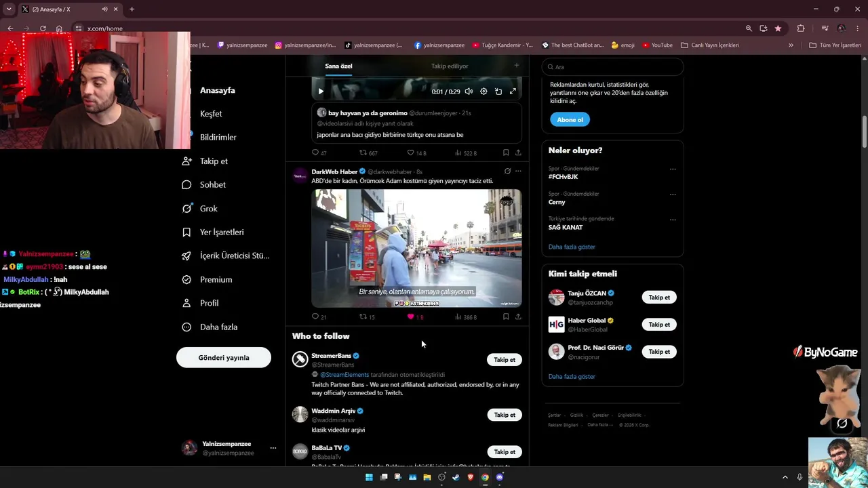Enable picture-in-picture on the video player

tap(498, 91)
